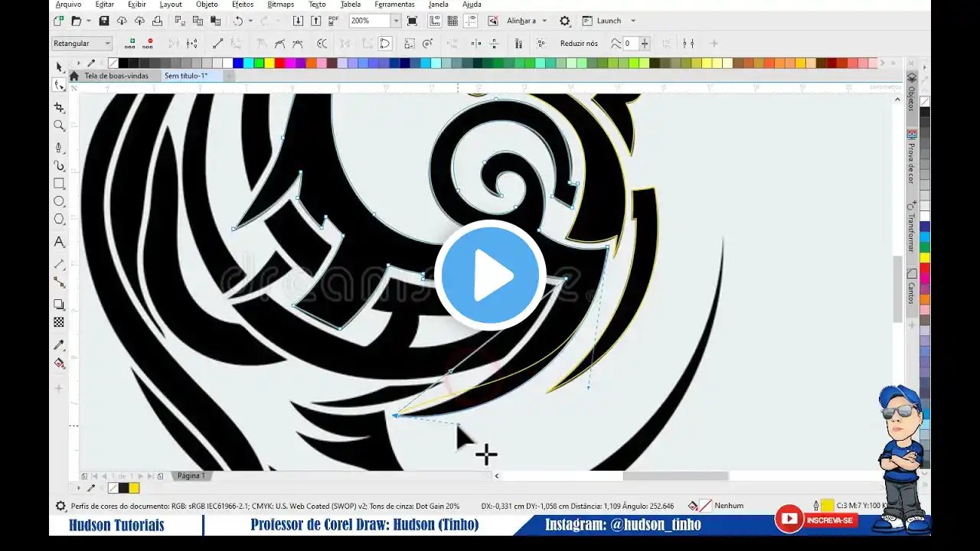
Task: Click the horizontal scrollbar thumb
Action: click(675, 476)
